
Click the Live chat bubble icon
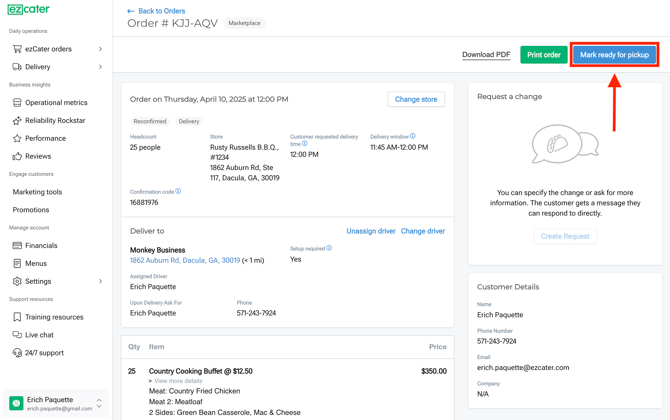tap(17, 335)
